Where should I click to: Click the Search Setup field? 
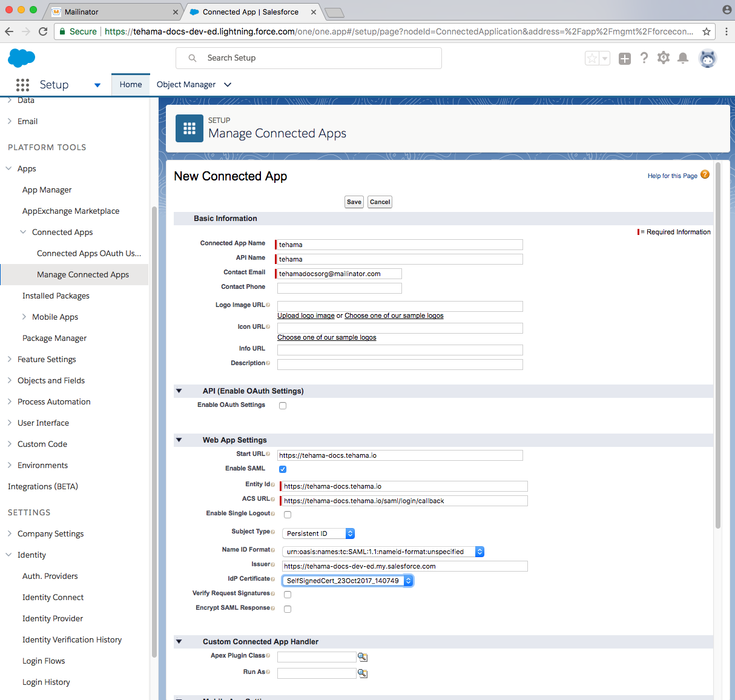pos(309,58)
